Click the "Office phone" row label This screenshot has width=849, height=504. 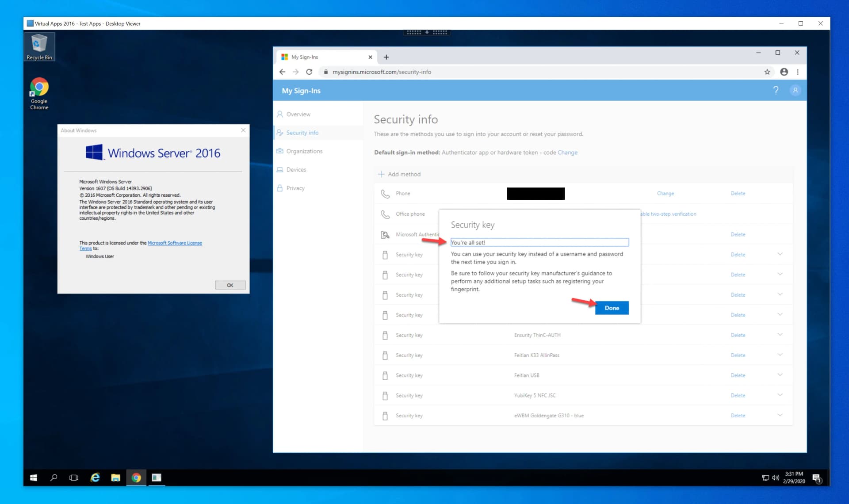click(410, 214)
